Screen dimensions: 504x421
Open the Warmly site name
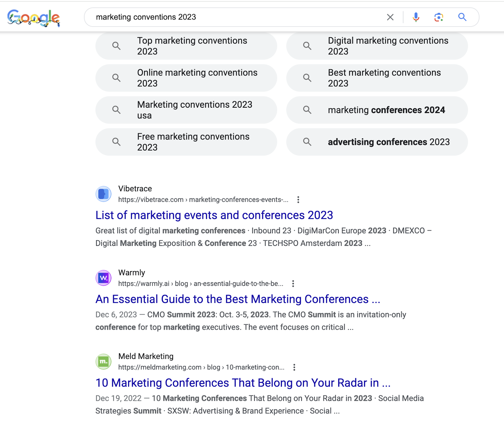point(132,273)
